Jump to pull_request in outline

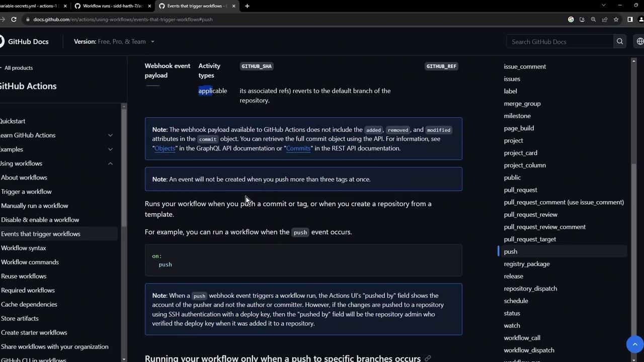[x=521, y=190]
